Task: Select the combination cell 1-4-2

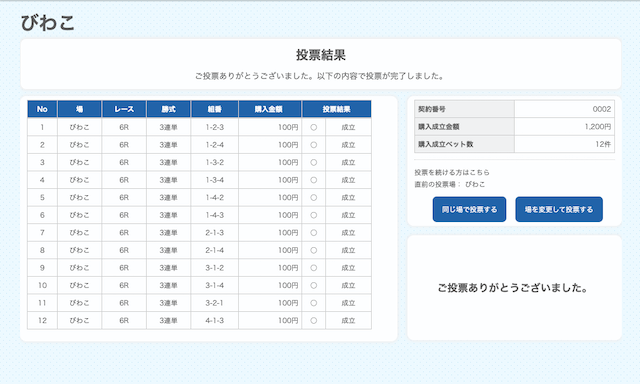Action: pyautogui.click(x=215, y=198)
